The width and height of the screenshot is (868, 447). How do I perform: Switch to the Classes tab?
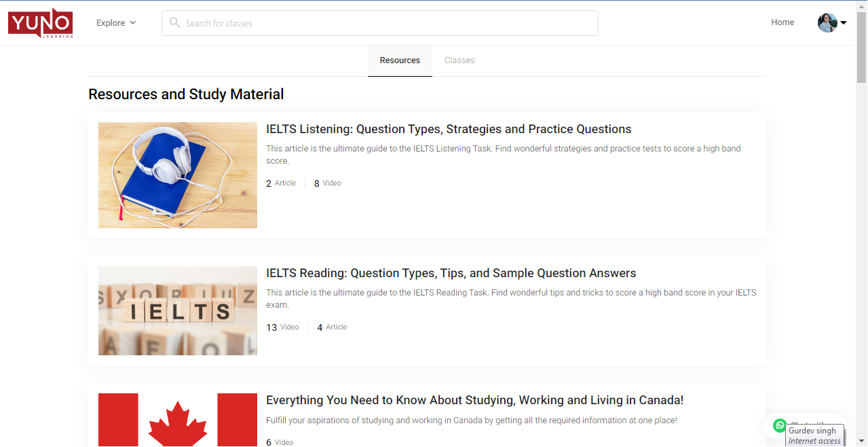coord(459,60)
